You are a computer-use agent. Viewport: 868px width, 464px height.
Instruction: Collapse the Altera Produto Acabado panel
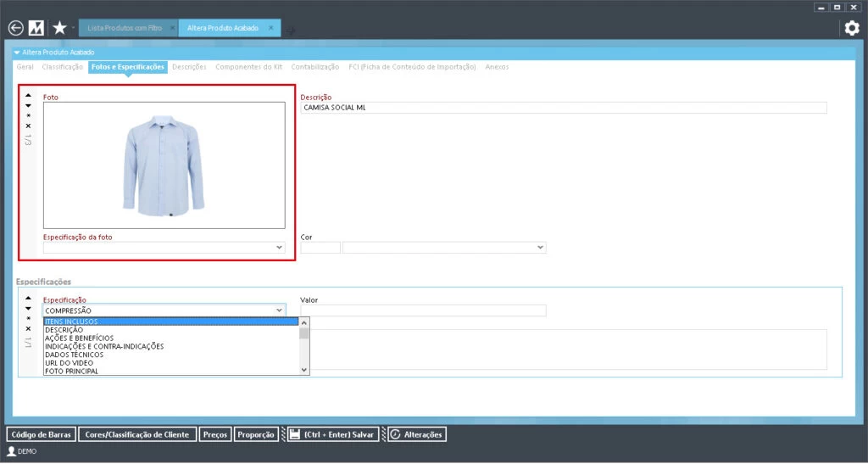pyautogui.click(x=17, y=53)
